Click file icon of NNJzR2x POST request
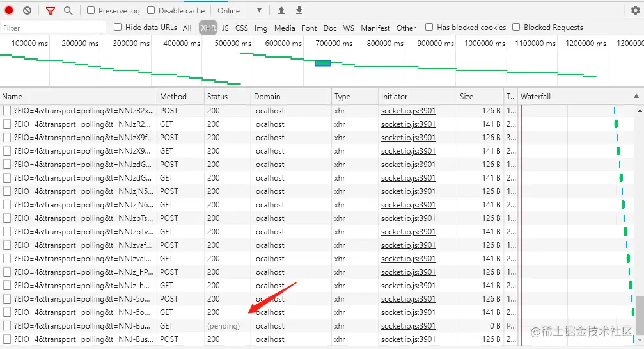Image resolution: width=644 pixels, height=349 pixels. pyautogui.click(x=7, y=111)
